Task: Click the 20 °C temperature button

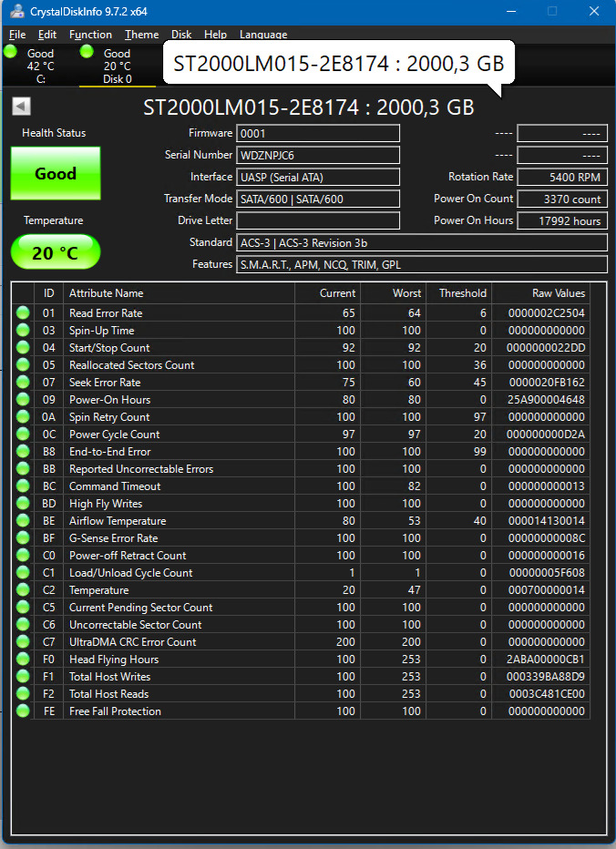Action: click(56, 252)
